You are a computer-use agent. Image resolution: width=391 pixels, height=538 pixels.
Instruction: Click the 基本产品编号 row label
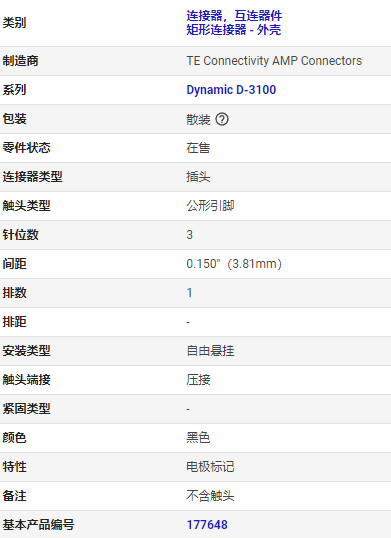click(38, 525)
